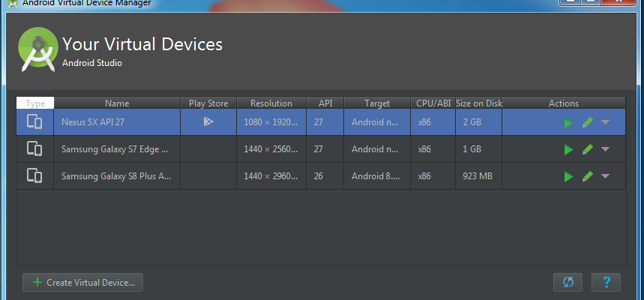
Task: Sort devices by the API column header
Action: pyautogui.click(x=325, y=103)
